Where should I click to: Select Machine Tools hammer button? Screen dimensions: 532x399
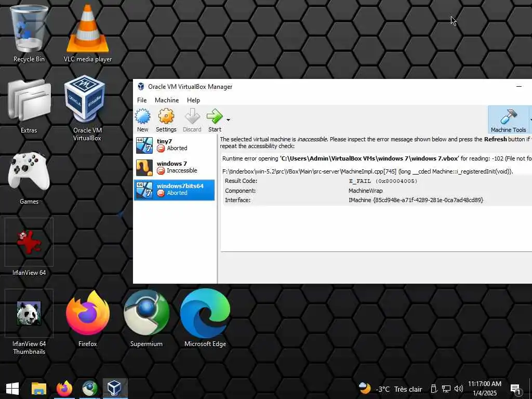[x=508, y=121]
